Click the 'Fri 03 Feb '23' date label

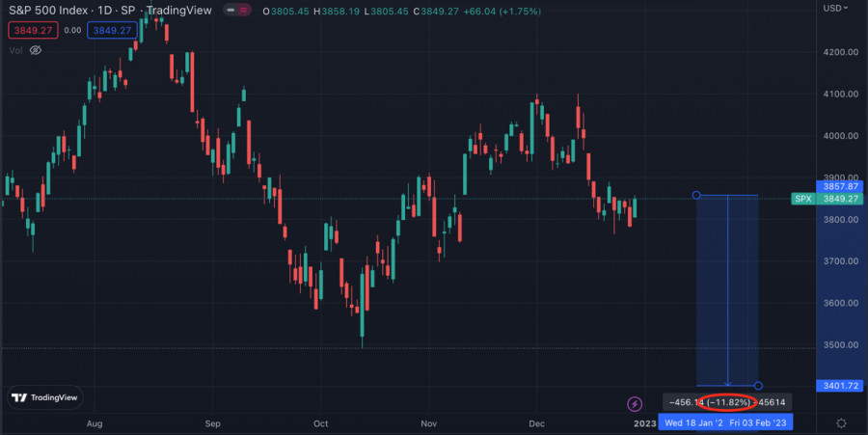[x=758, y=422]
